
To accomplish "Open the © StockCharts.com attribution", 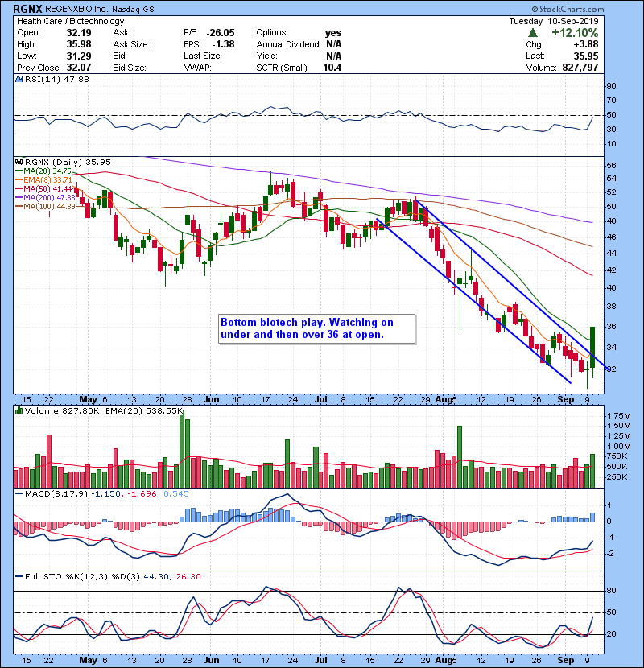I will click(568, 9).
